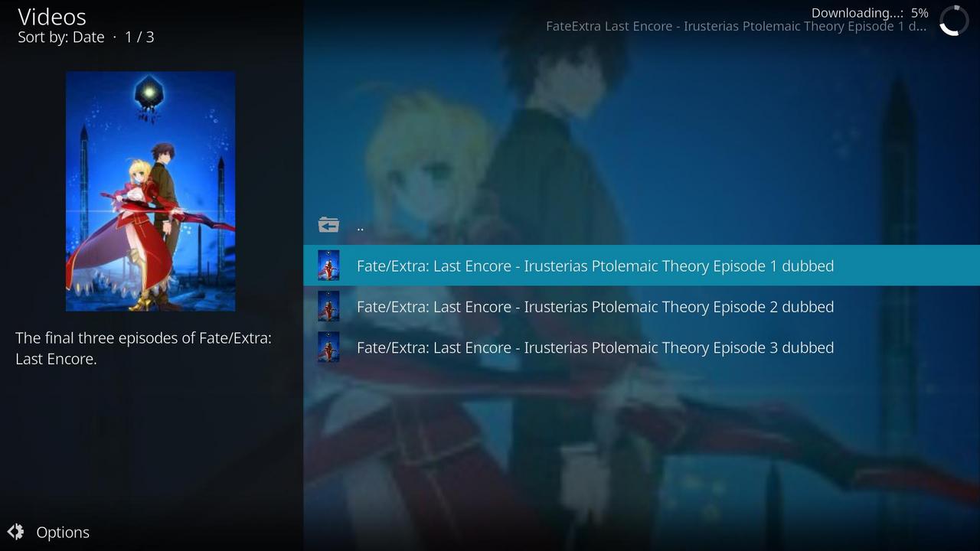Click the Options gear icon
980x551 pixels.
(x=15, y=532)
